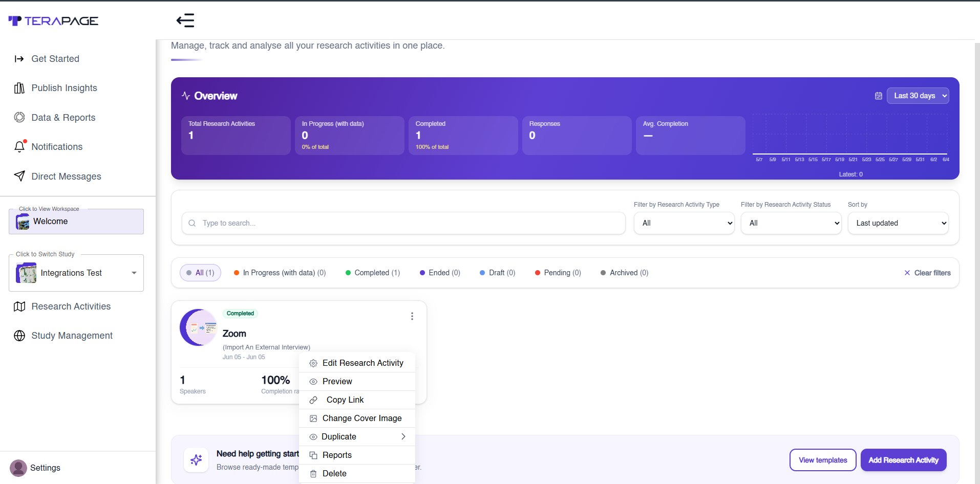
Task: Click the link icon beside Copy Link
Action: tap(313, 400)
